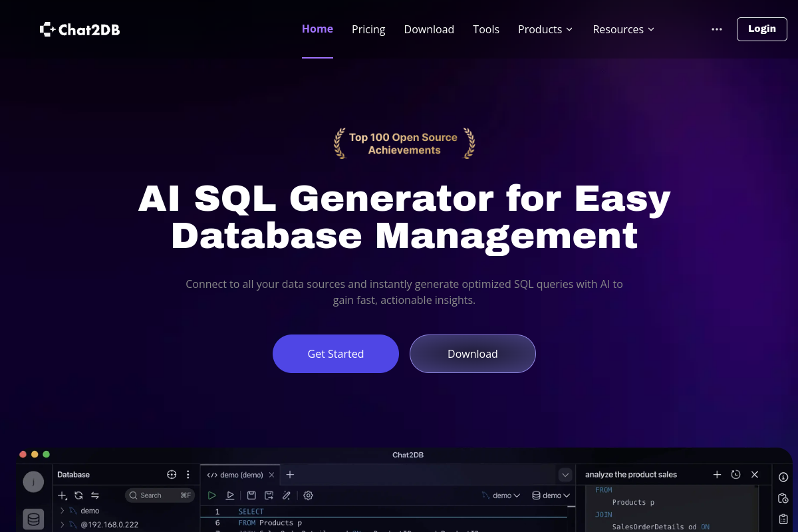
Task: Open the Tools nav item
Action: tap(486, 29)
